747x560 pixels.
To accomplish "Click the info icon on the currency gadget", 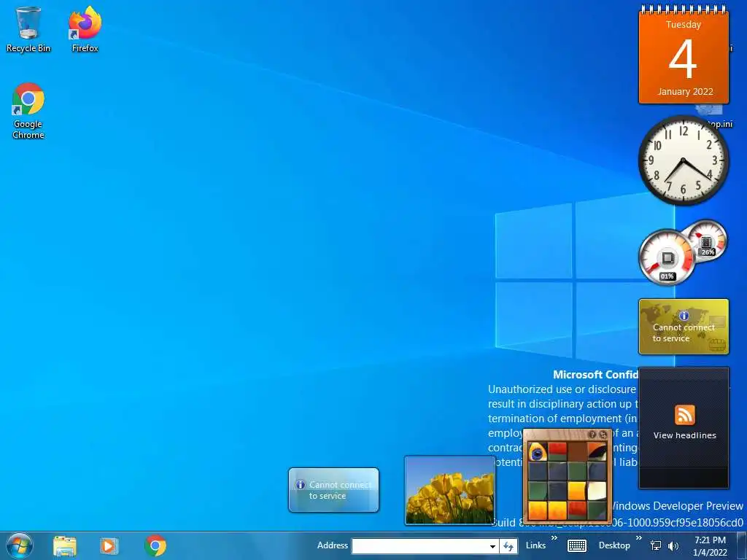I will coord(684,315).
